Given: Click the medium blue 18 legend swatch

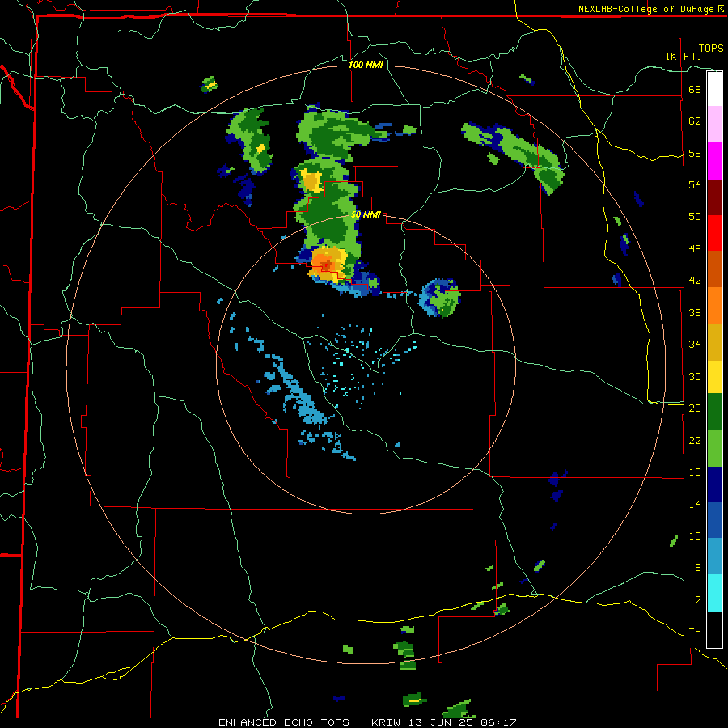Looking at the screenshot, I should tap(714, 520).
